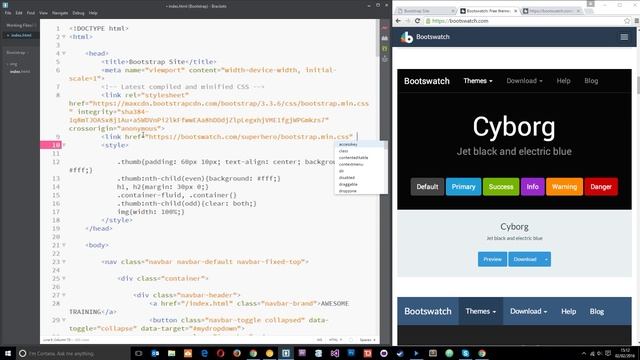
Task: Click the Brackets app icon in title bar
Action: point(5,5)
